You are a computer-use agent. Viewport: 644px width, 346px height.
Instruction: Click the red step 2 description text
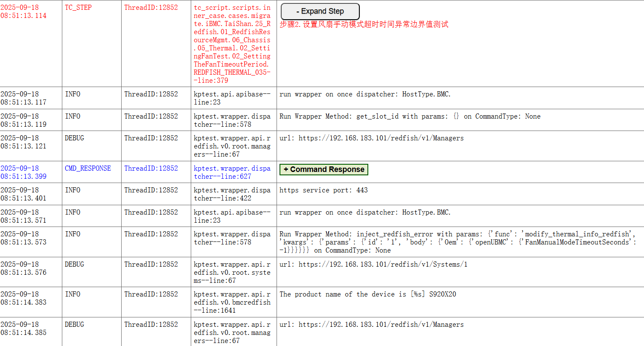point(364,24)
